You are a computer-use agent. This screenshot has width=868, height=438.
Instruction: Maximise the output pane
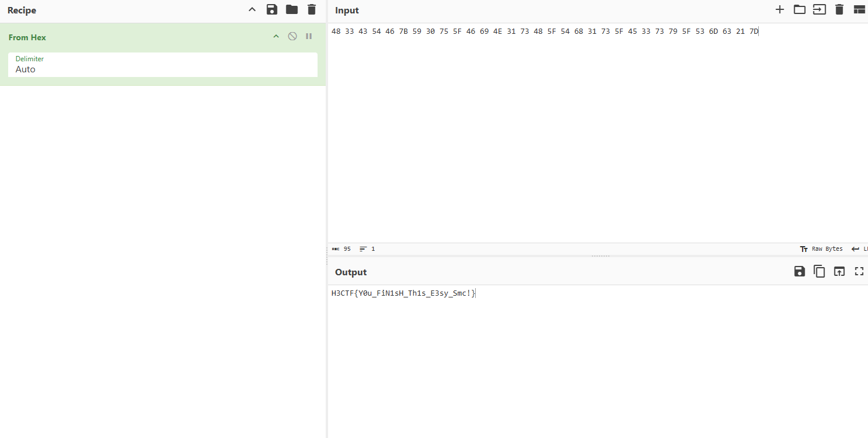click(859, 271)
